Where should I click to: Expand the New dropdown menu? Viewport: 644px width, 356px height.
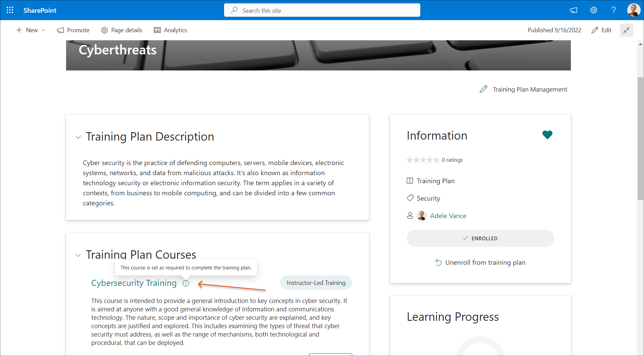(31, 30)
